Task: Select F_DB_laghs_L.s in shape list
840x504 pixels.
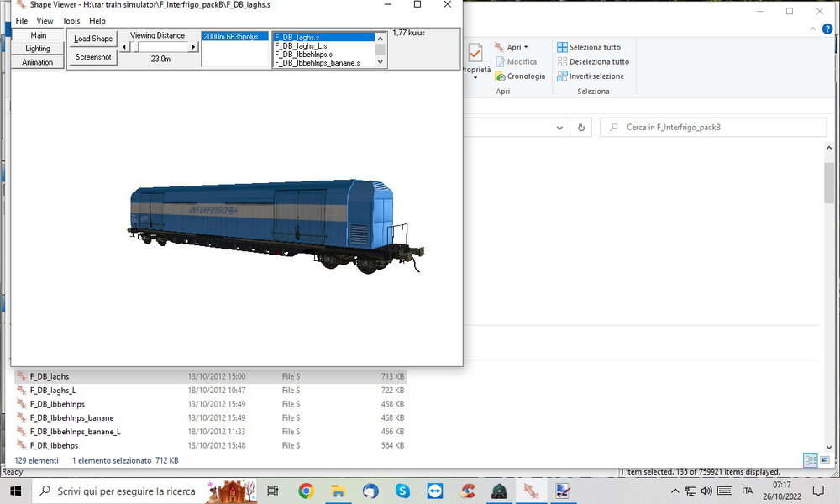Action: pos(323,45)
